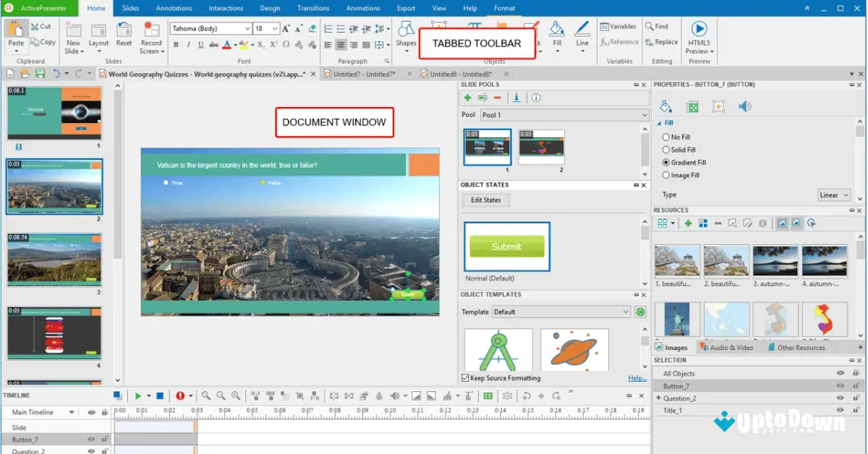Click the Closed Caption icon in the timeline

pyautogui.click(x=489, y=395)
